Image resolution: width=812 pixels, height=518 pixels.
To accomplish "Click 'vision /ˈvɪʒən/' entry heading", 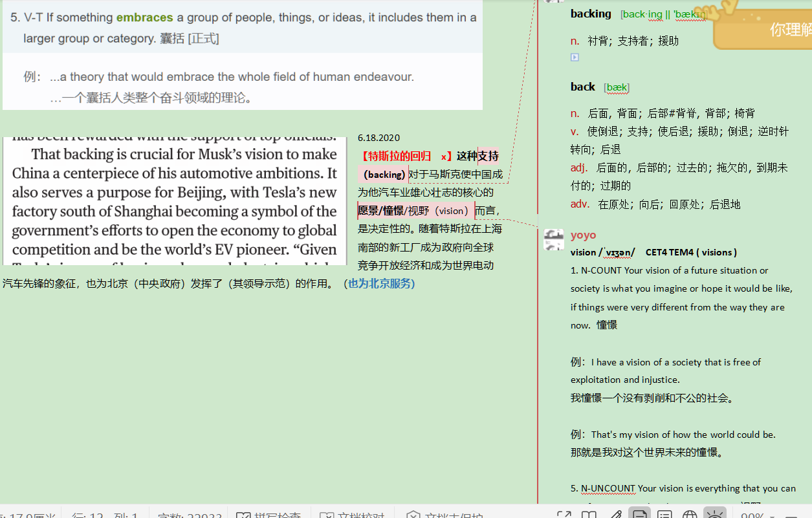I will (602, 252).
